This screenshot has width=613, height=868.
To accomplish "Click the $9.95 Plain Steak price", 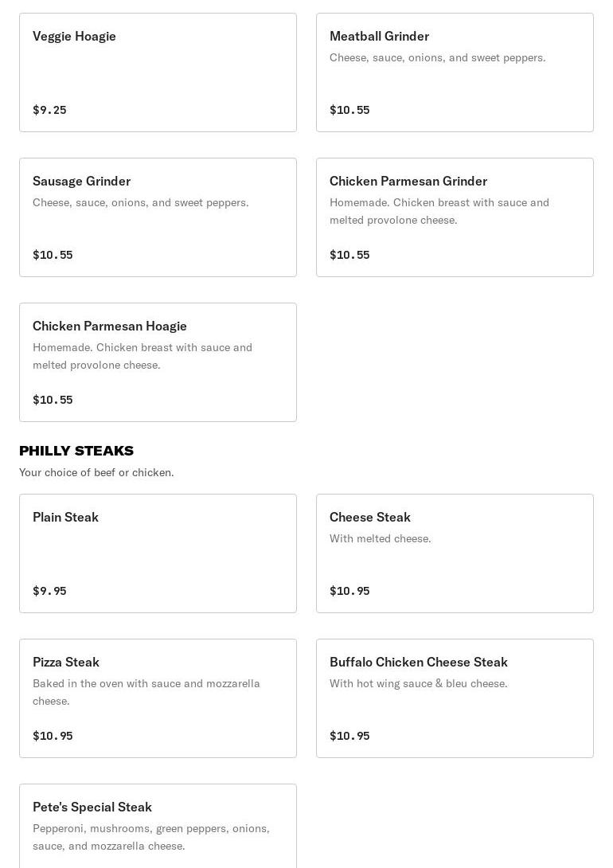I will 49,591.
